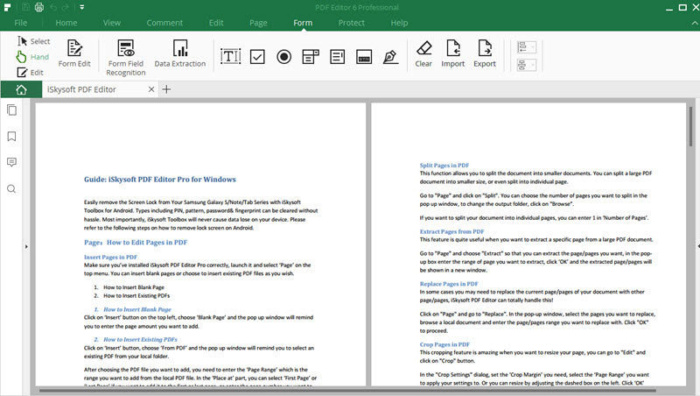Viewport: 700px width, 396px height.
Task: Insert a Combo Box form field
Action: coord(311,57)
